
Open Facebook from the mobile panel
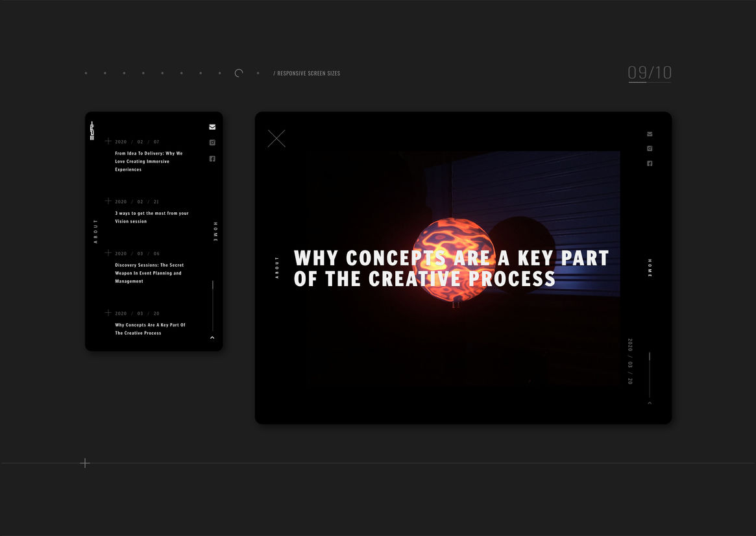pyautogui.click(x=212, y=159)
